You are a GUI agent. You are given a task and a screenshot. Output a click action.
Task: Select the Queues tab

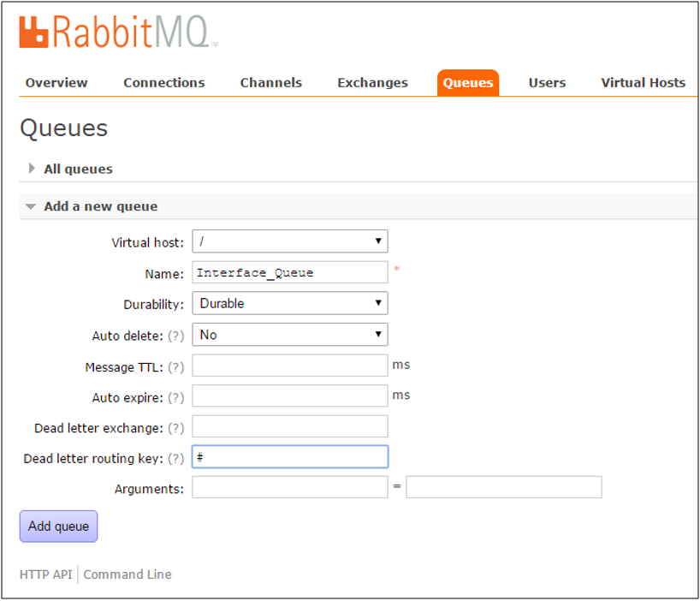[468, 82]
